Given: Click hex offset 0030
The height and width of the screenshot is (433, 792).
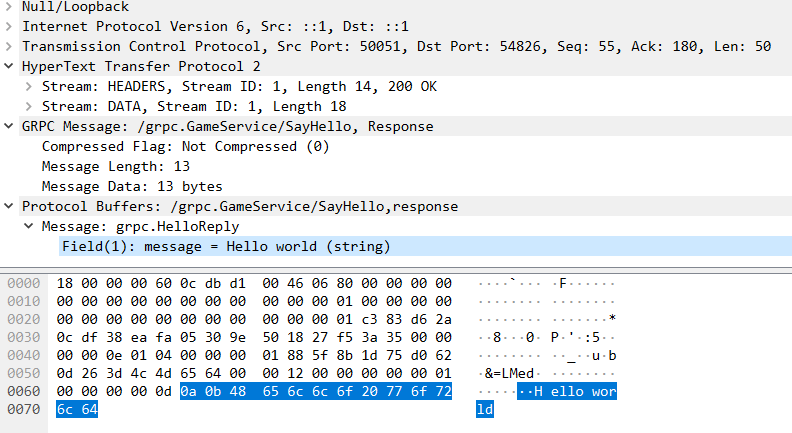Looking at the screenshot, I should tap(24, 338).
